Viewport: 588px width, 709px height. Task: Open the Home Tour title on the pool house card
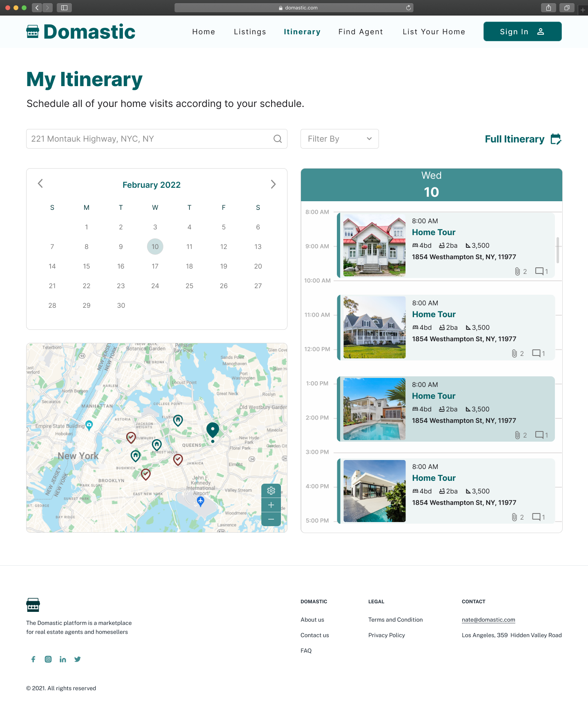click(434, 396)
